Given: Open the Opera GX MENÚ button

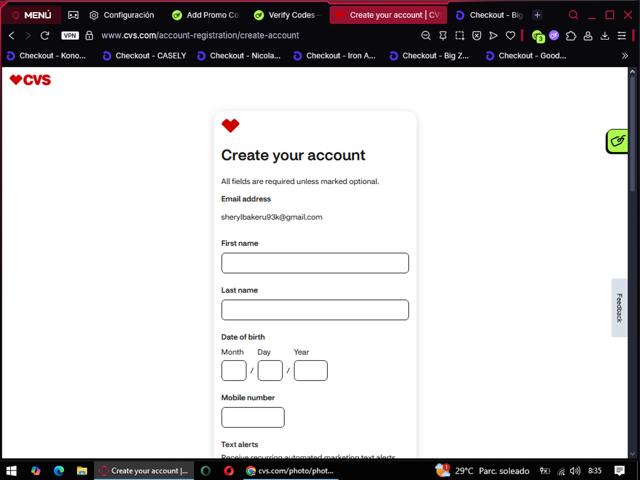Looking at the screenshot, I should [x=31, y=15].
